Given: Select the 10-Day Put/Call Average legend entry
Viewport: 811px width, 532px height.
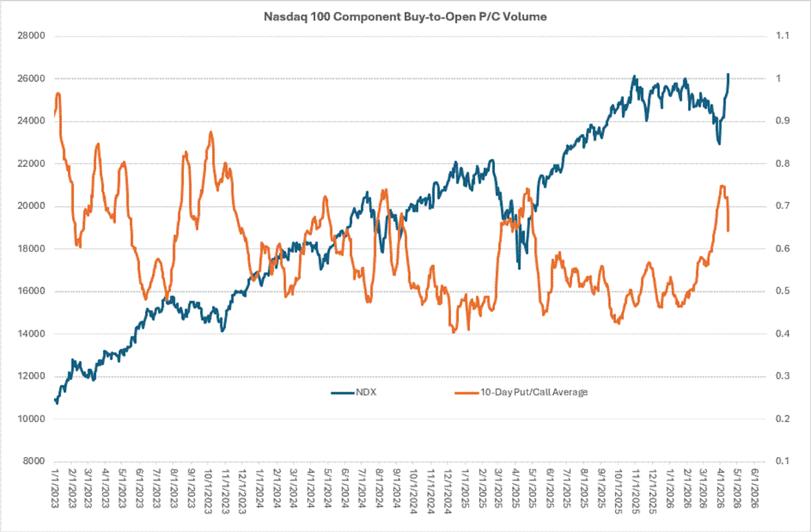Looking at the screenshot, I should tap(522, 392).
